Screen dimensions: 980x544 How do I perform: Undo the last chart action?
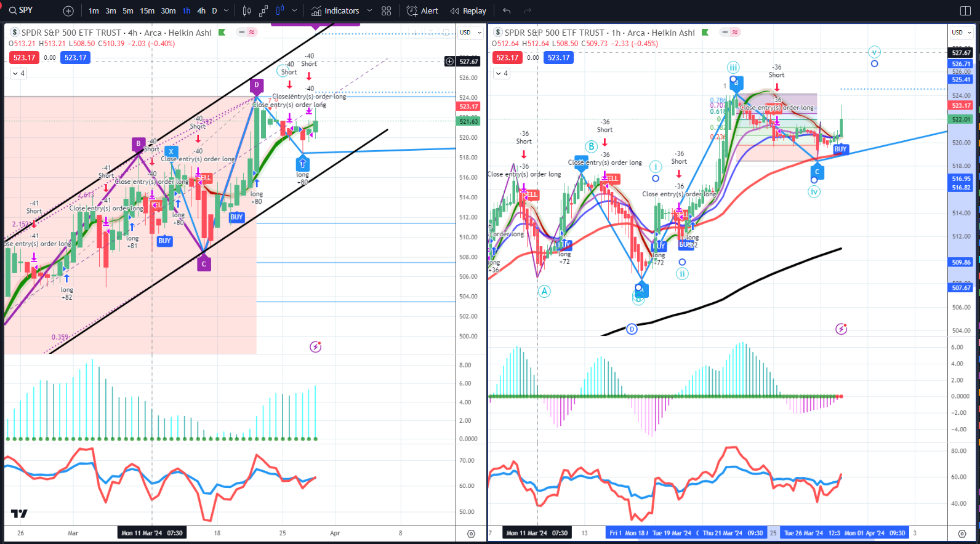(x=507, y=11)
